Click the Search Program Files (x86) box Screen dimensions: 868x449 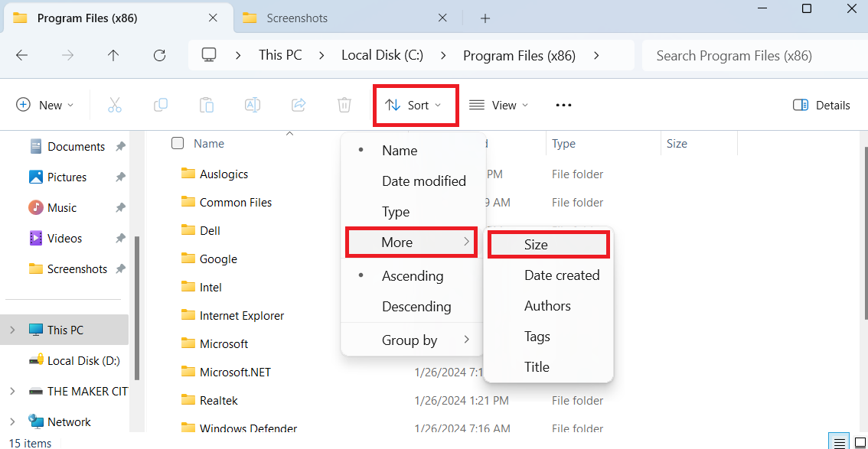755,55
